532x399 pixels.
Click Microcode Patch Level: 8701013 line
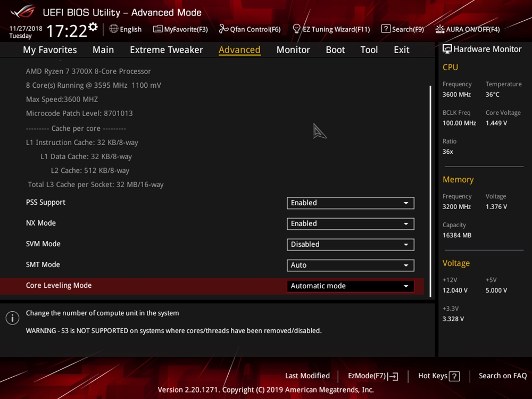(x=79, y=113)
